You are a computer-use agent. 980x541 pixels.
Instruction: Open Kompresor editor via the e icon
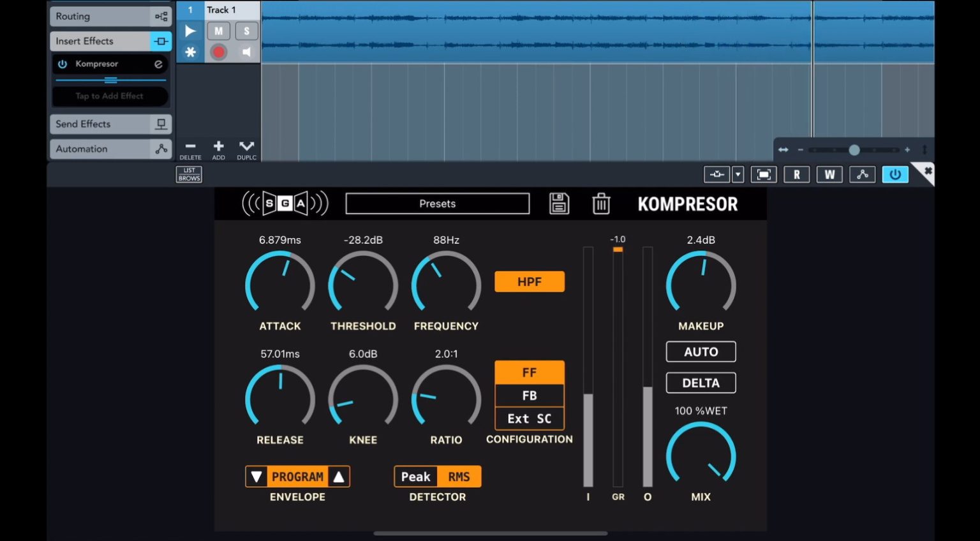pos(157,64)
